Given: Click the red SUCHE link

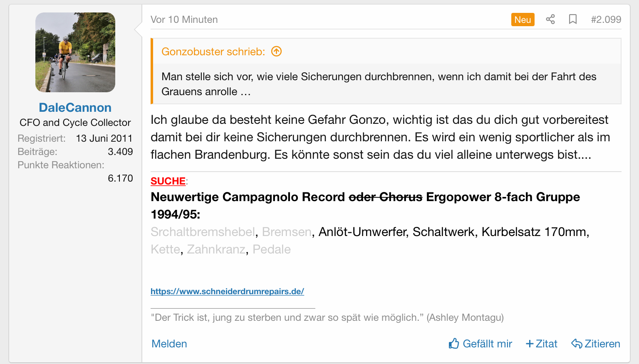Looking at the screenshot, I should 168,181.
